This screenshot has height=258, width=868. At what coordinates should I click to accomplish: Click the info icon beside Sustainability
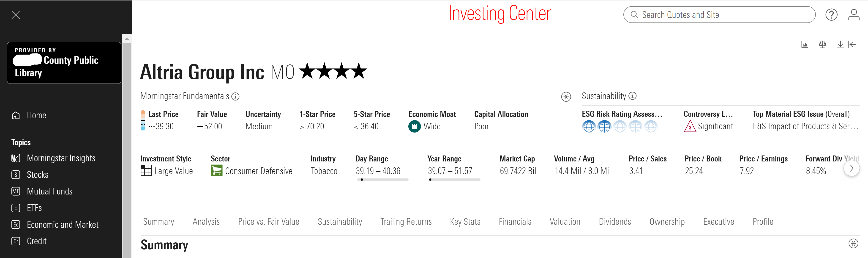coord(633,96)
